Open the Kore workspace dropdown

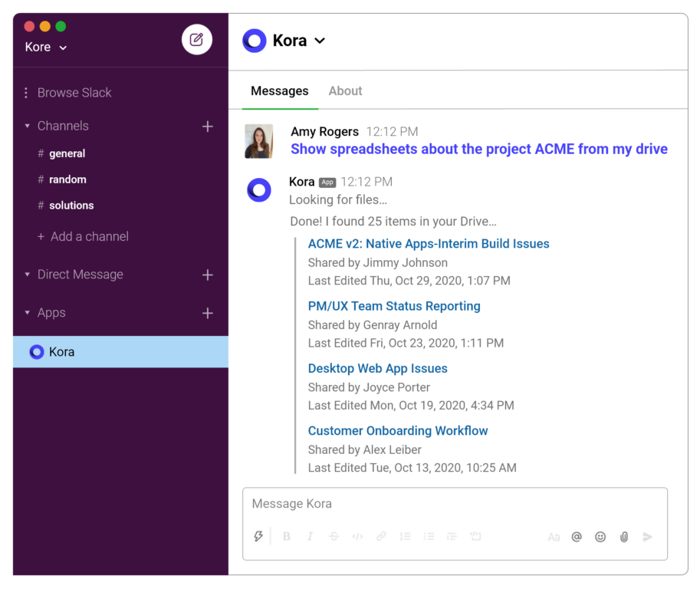[45, 47]
